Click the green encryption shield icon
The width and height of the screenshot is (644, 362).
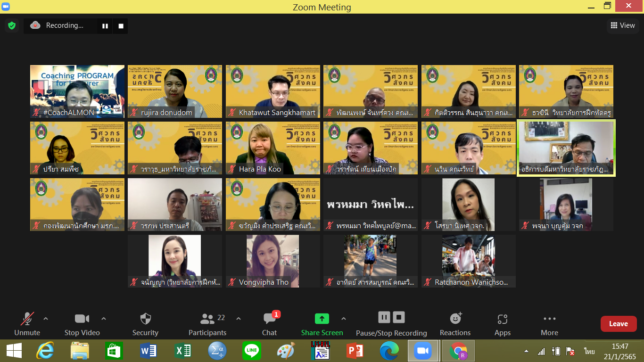12,25
